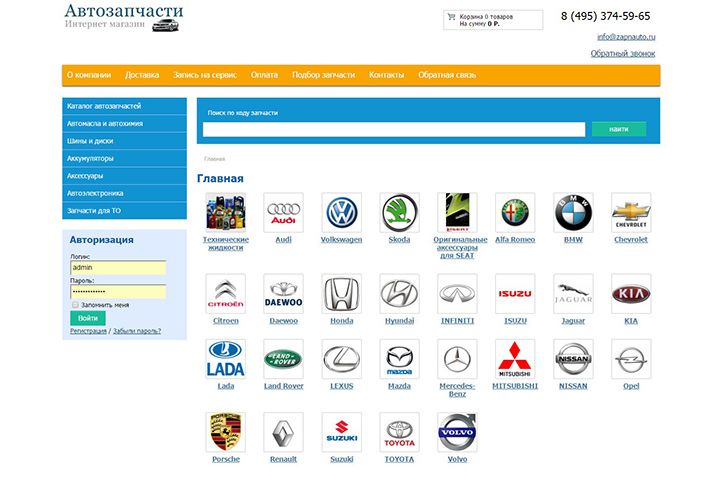Select the Mitsubishi logo icon
This screenshot has height=480, width=720.
click(515, 359)
